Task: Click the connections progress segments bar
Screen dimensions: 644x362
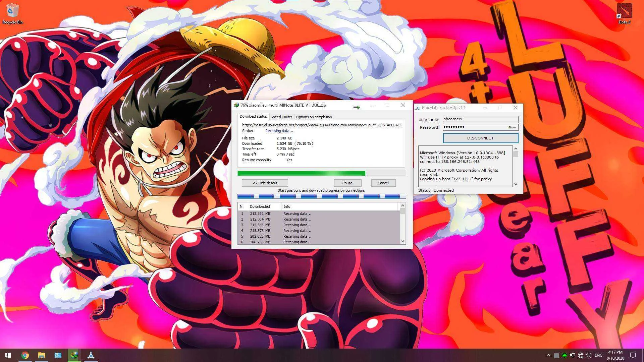Action: 321,196
